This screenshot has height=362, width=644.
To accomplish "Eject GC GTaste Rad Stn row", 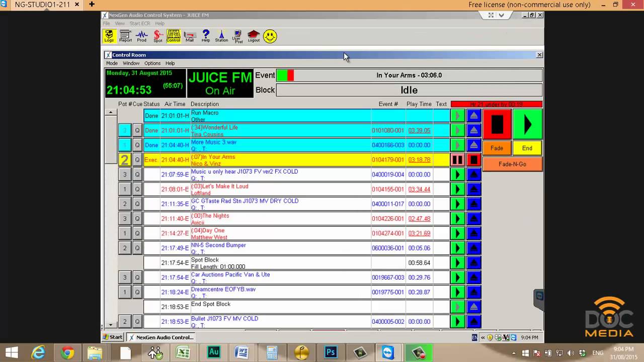I will point(473,204).
